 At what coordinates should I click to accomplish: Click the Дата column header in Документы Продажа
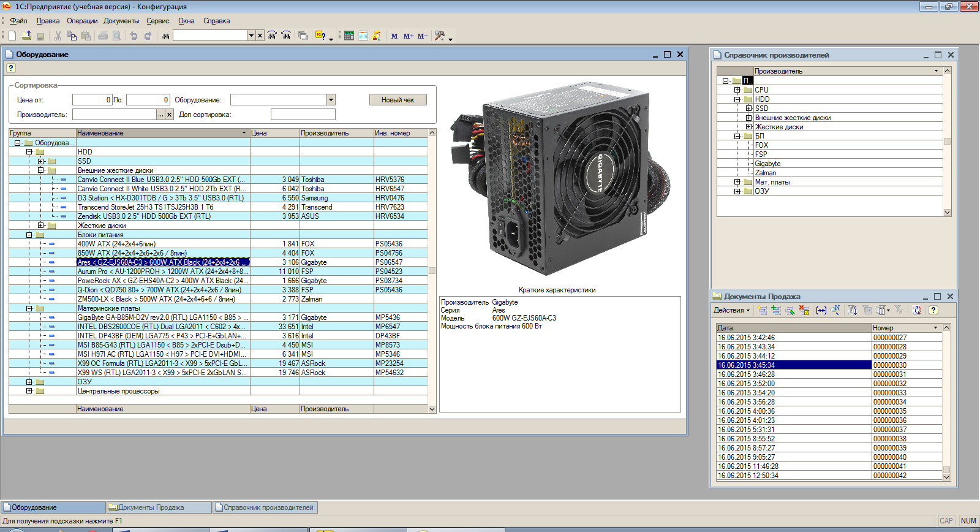pos(794,328)
